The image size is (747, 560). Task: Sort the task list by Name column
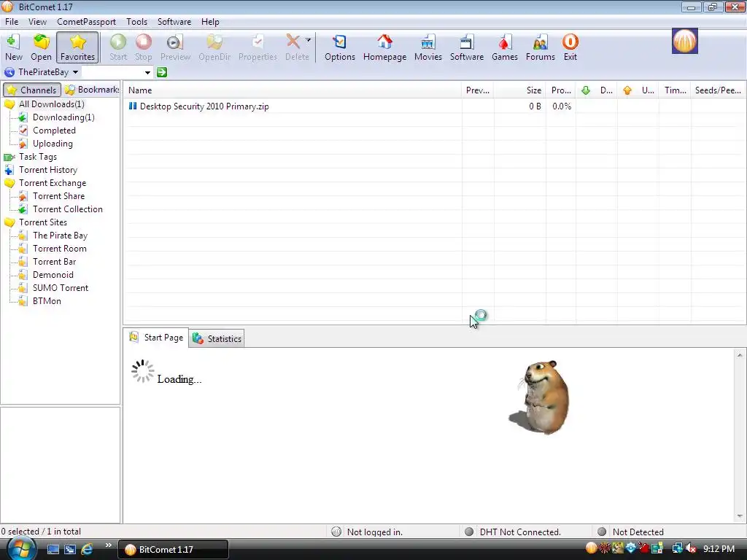tap(293, 90)
